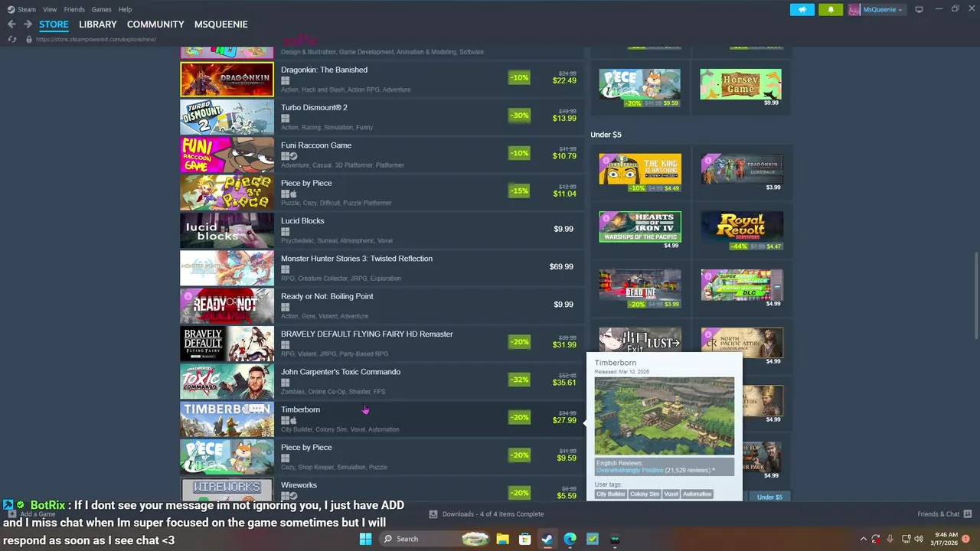Screen dimensions: 980x551
Task: Click Automation tag in Timberborn tooltip
Action: pos(697,494)
